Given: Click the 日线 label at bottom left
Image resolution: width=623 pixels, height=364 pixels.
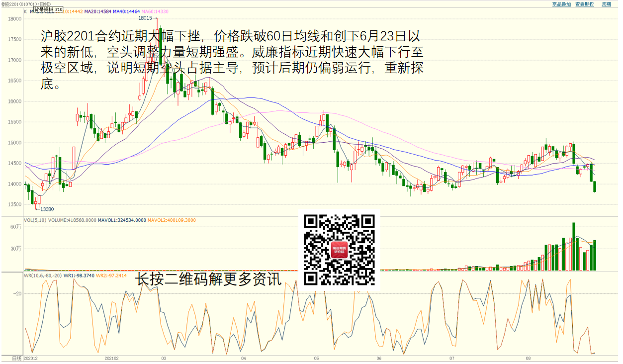Looking at the screenshot, I should point(16,358).
